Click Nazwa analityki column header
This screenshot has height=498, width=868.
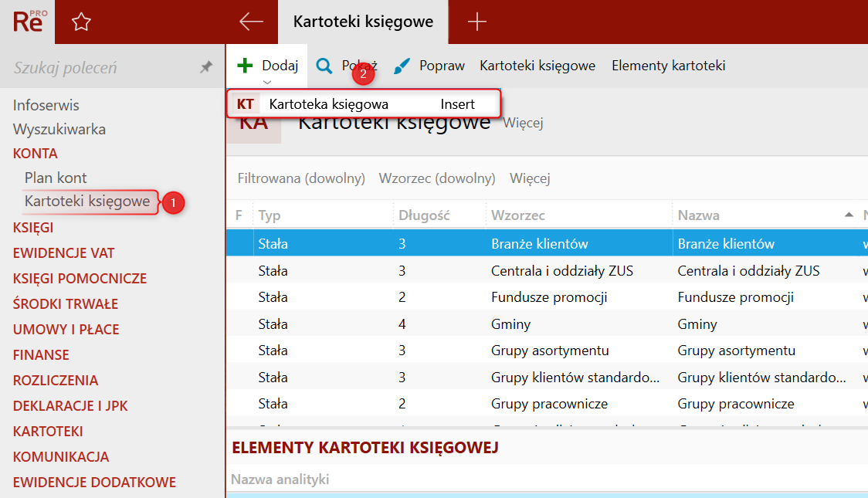pyautogui.click(x=280, y=479)
